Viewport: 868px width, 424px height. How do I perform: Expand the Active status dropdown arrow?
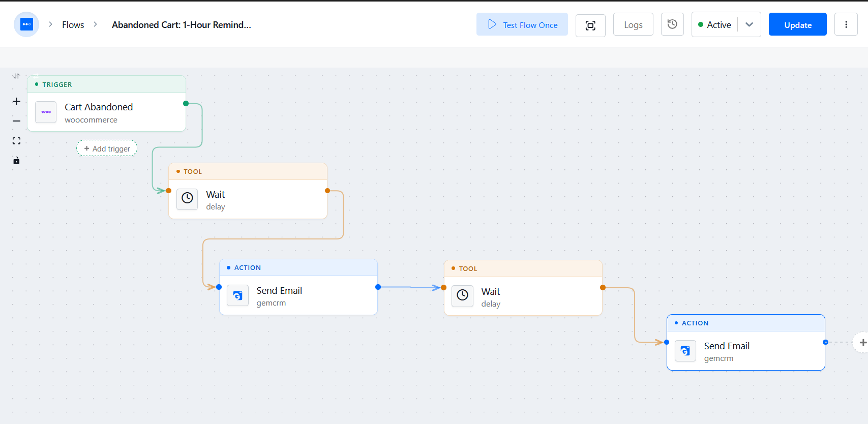[749, 24]
